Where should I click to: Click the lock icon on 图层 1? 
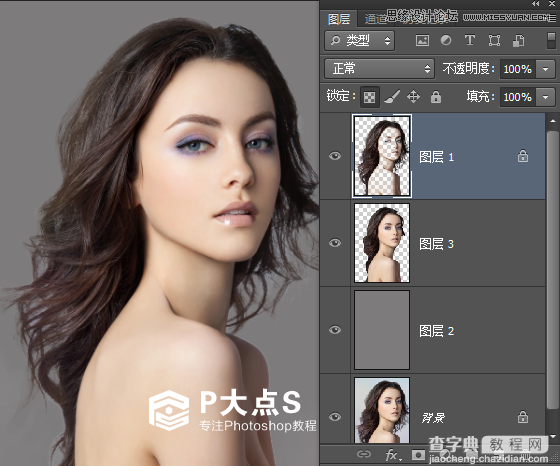click(x=523, y=156)
